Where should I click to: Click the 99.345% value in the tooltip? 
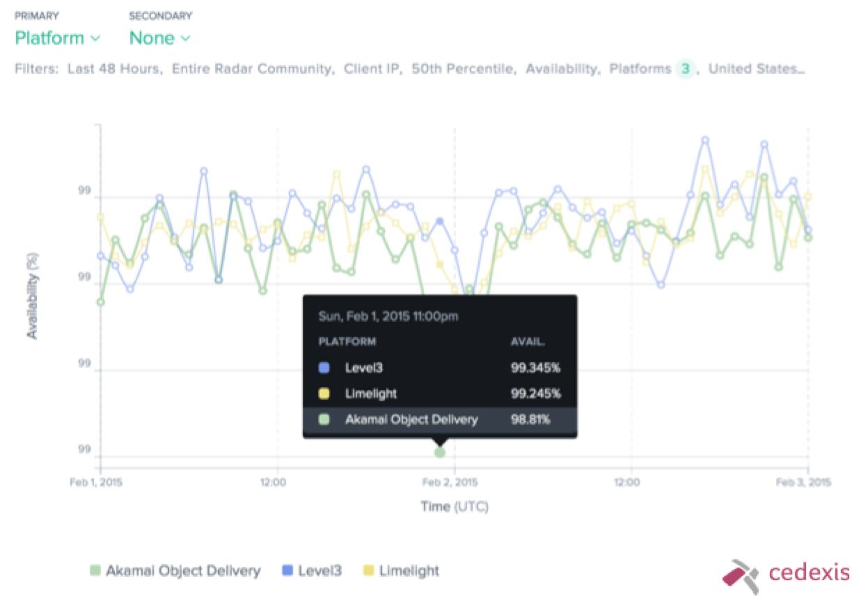coord(535,368)
